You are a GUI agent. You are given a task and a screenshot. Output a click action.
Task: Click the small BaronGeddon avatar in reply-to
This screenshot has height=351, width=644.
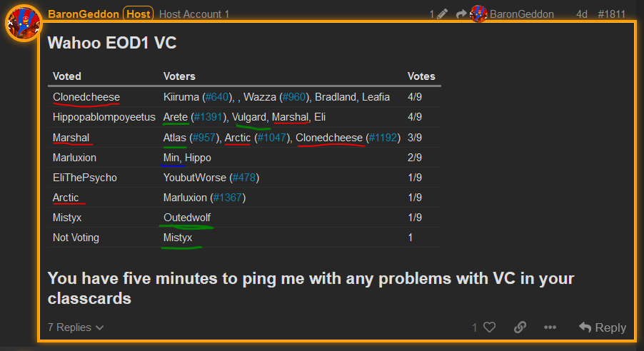(x=478, y=14)
